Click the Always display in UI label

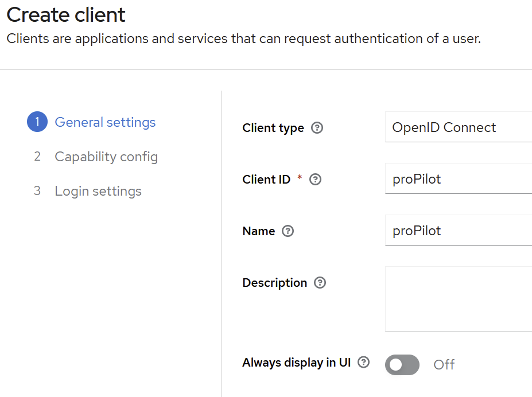(x=296, y=363)
